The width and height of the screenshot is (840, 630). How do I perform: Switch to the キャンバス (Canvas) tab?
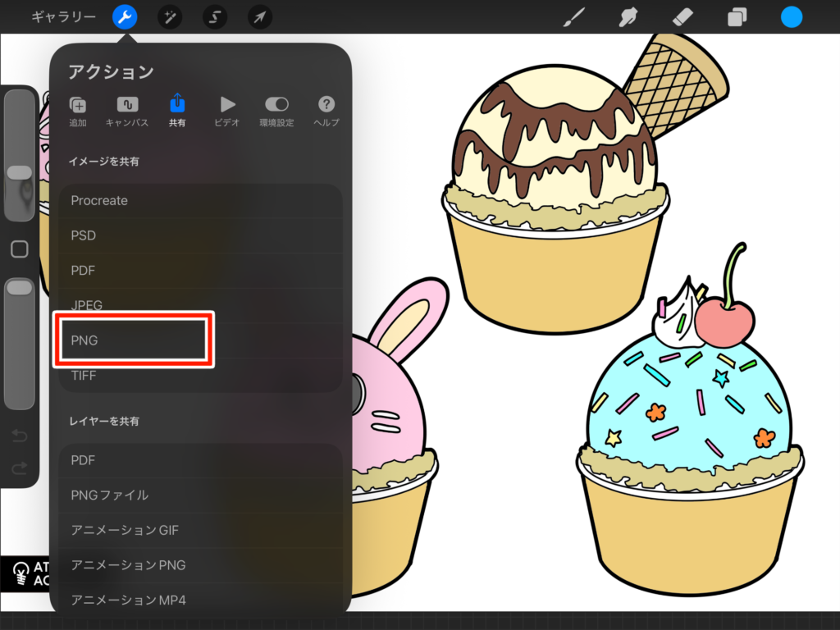coord(127,111)
